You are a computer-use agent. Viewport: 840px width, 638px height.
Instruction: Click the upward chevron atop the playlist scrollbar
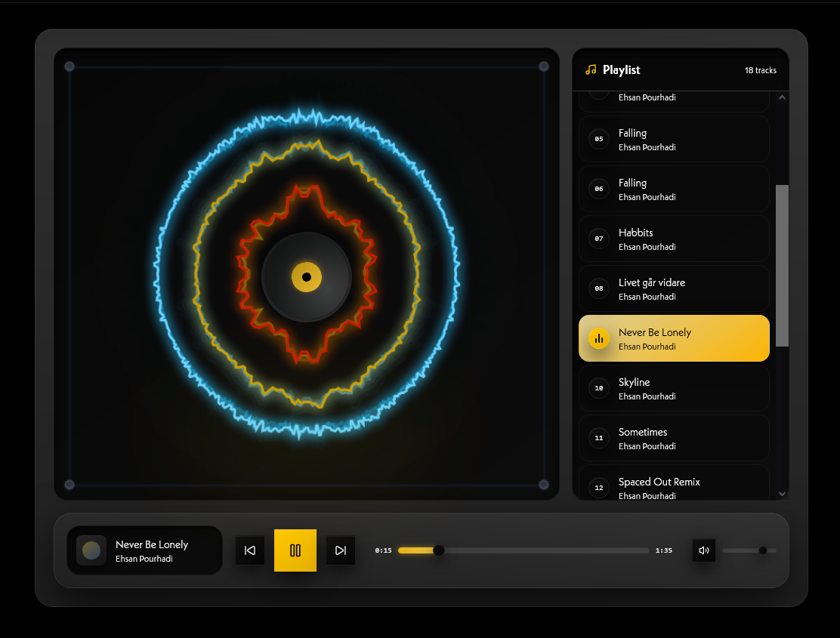tap(783, 97)
